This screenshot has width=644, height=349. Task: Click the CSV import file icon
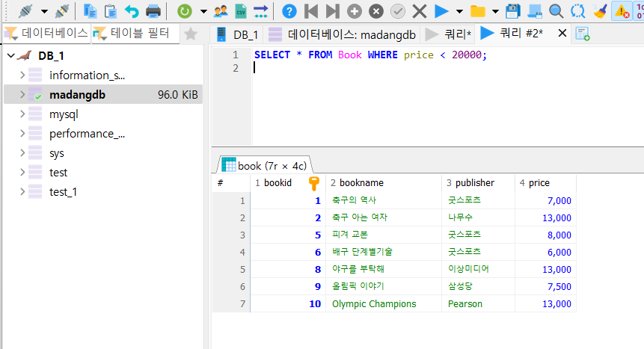click(x=241, y=11)
